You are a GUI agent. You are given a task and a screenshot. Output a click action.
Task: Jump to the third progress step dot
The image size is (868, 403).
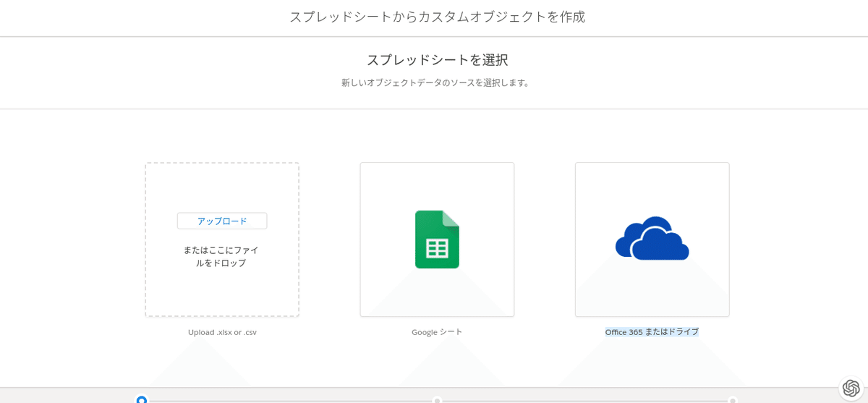(x=732, y=400)
